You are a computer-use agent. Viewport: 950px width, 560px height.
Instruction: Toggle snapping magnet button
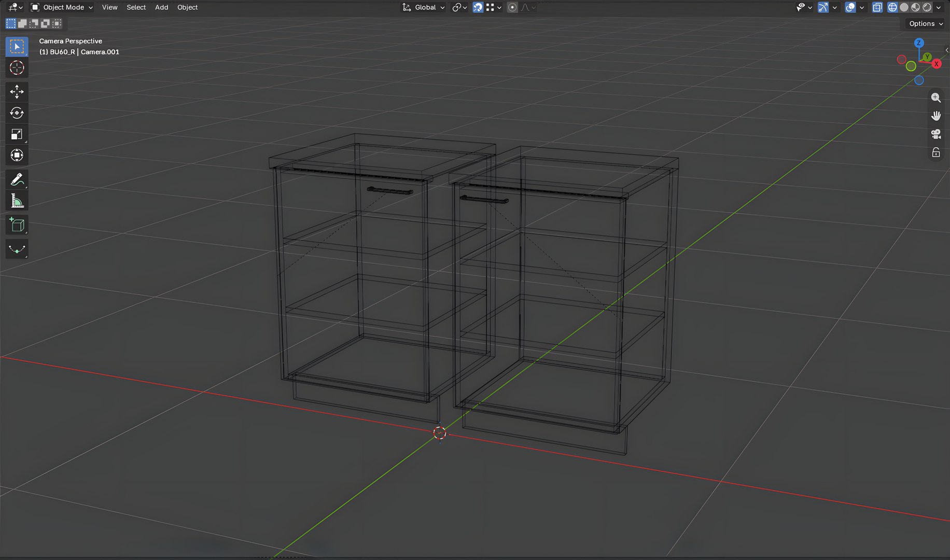(x=478, y=7)
